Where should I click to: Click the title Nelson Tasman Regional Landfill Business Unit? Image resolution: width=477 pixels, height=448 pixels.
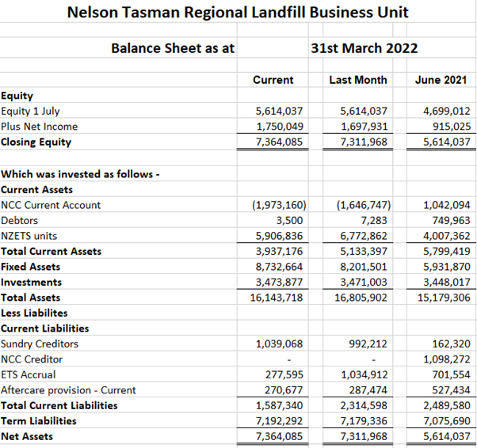coord(238,13)
